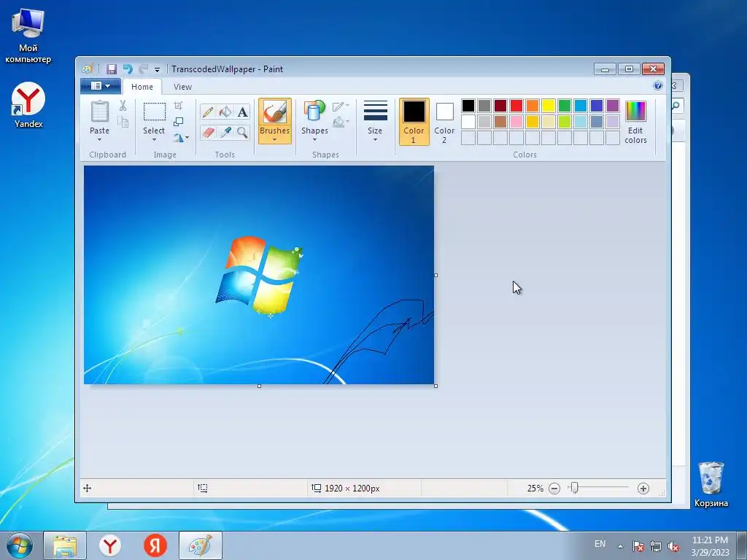Switch to the View tab

click(182, 87)
